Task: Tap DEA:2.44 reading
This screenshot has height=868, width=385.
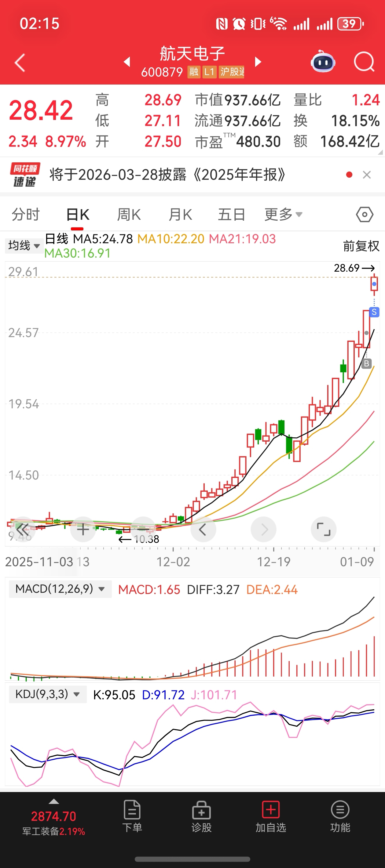Action: pos(272,590)
